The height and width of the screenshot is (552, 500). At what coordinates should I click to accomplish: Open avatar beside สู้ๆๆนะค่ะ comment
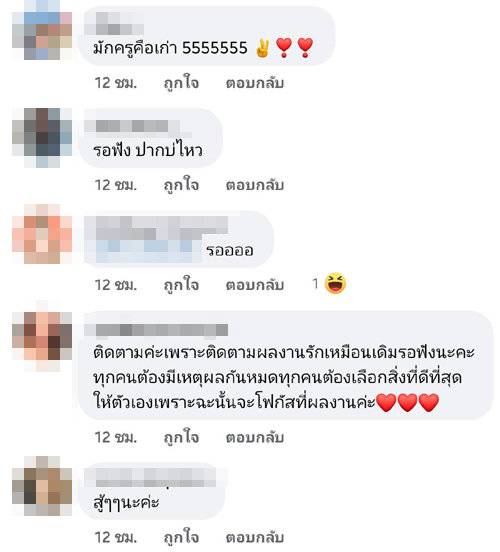click(42, 486)
